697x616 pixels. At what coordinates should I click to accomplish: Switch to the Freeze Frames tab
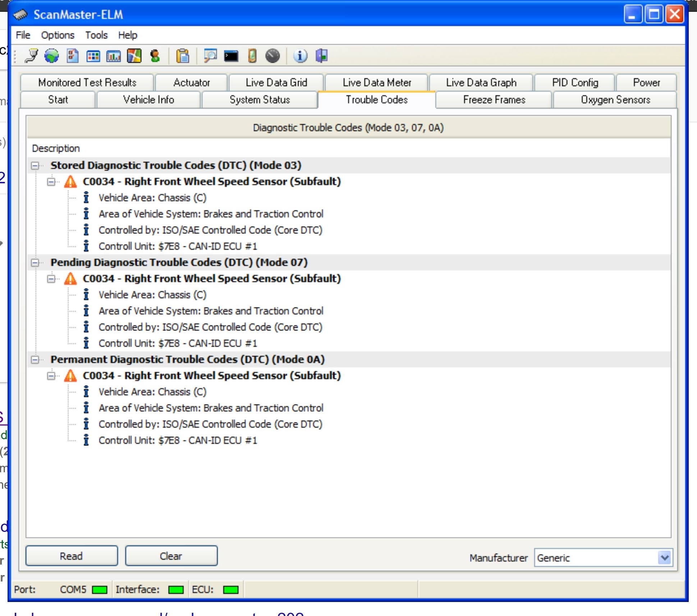click(494, 100)
